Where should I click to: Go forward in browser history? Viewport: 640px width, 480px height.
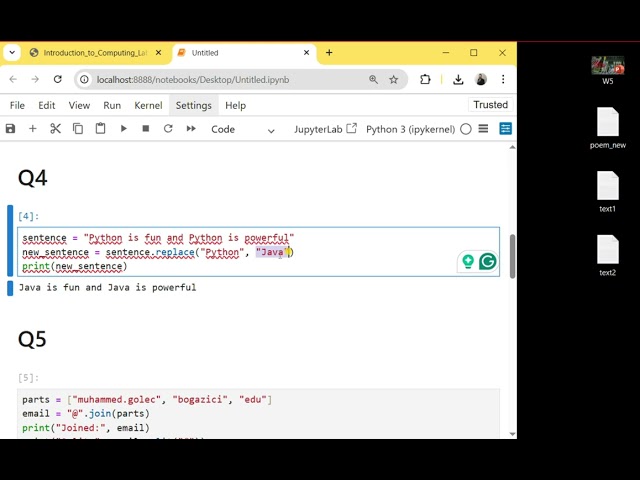(35, 79)
